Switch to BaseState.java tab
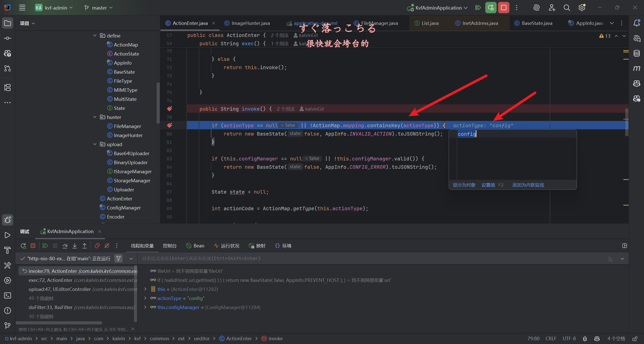Screen dimensions: 644x344 click(x=533, y=23)
